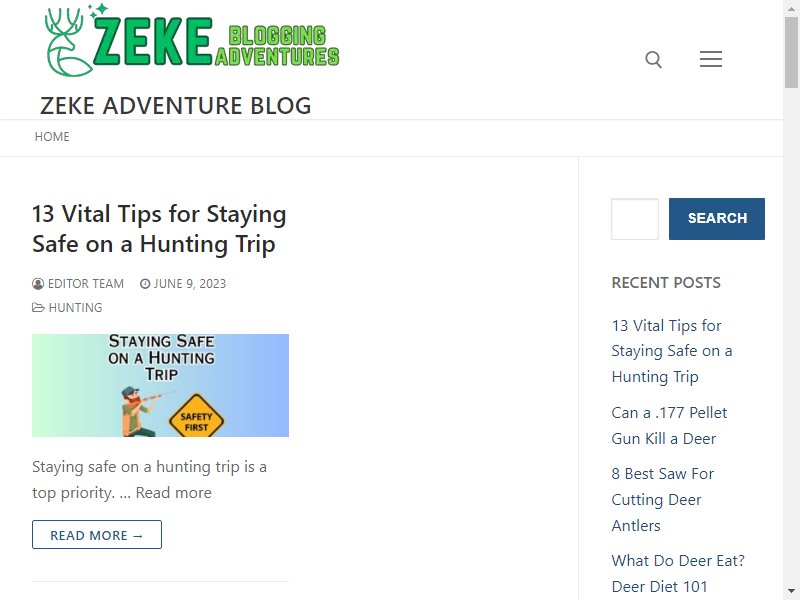Screen dimensions: 800x600
Task: Click the Staying Safe hunting trip thumbnail
Action: [x=160, y=385]
